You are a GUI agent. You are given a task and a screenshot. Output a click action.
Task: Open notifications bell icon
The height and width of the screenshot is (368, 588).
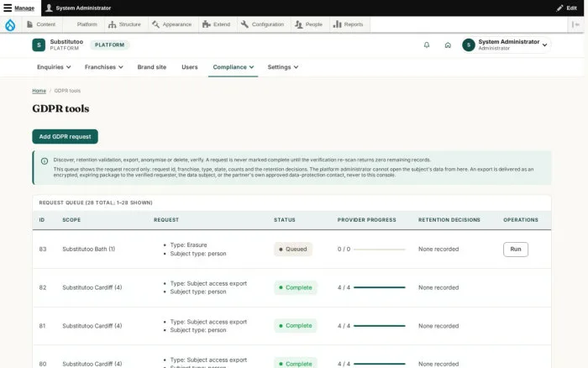coord(427,45)
